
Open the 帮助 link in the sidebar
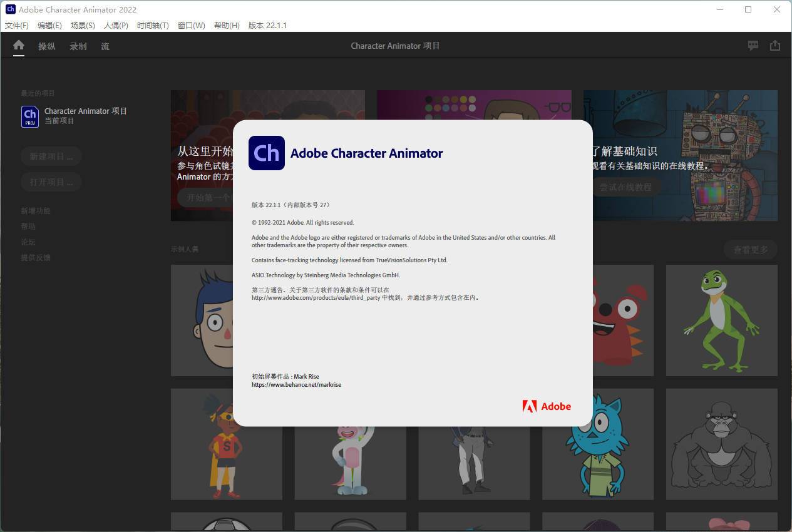pos(28,227)
